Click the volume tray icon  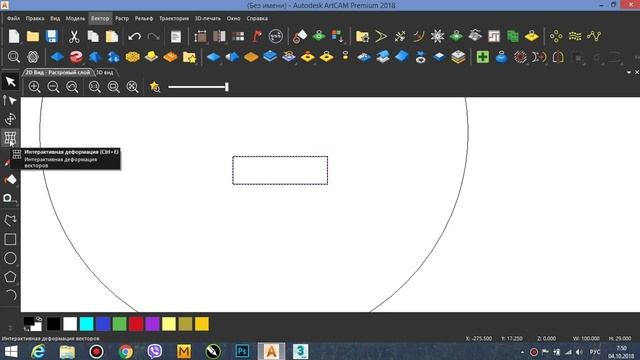(580, 352)
